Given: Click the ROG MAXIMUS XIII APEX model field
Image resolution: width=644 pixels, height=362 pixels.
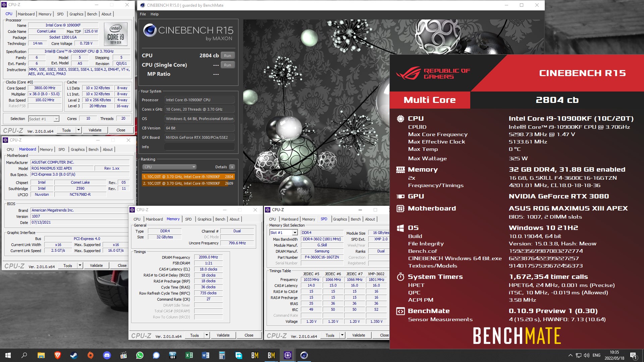Looking at the screenshot, I should tap(61, 168).
